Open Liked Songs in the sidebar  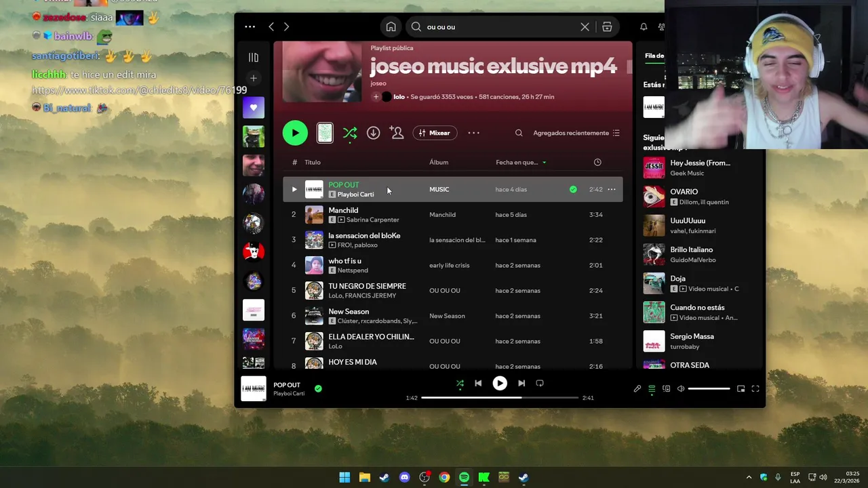254,107
